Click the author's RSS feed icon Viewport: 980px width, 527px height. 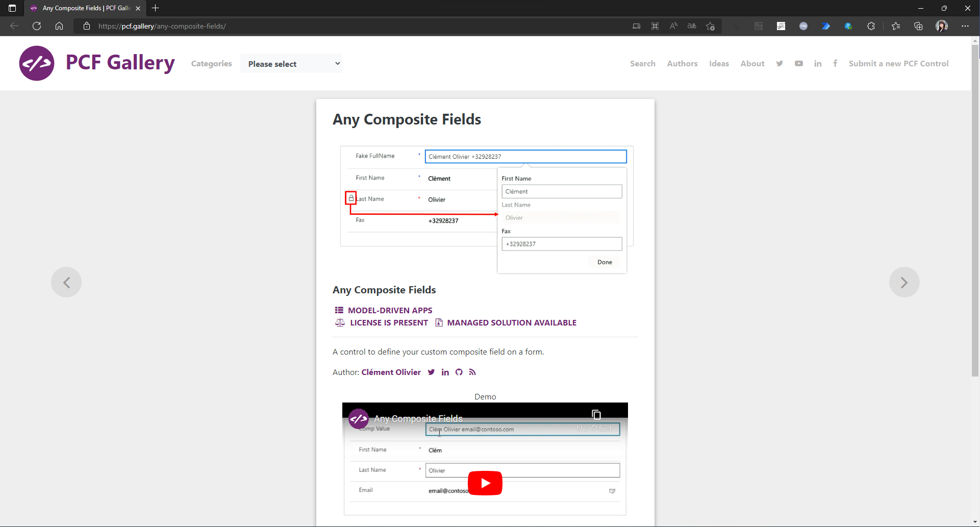[x=472, y=372]
